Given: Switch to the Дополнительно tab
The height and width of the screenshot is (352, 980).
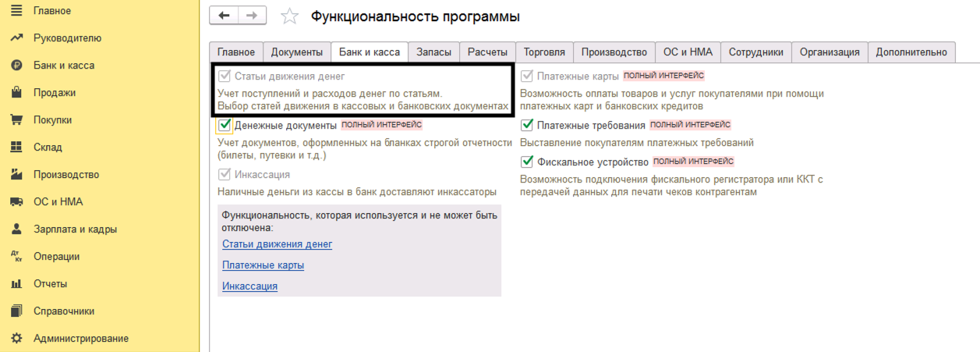Looking at the screenshot, I should coord(911,52).
